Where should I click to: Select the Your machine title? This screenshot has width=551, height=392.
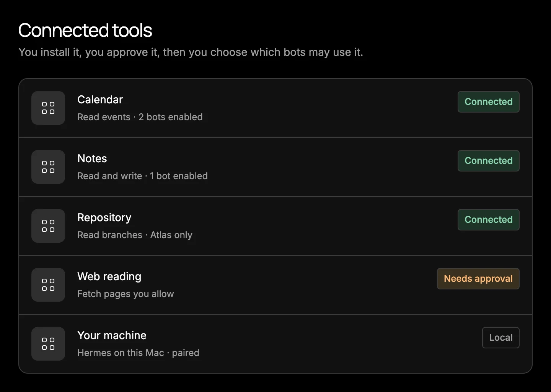click(x=112, y=335)
